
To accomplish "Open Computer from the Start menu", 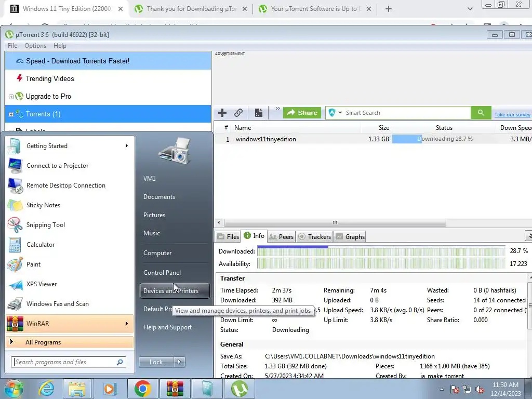I will point(157,253).
